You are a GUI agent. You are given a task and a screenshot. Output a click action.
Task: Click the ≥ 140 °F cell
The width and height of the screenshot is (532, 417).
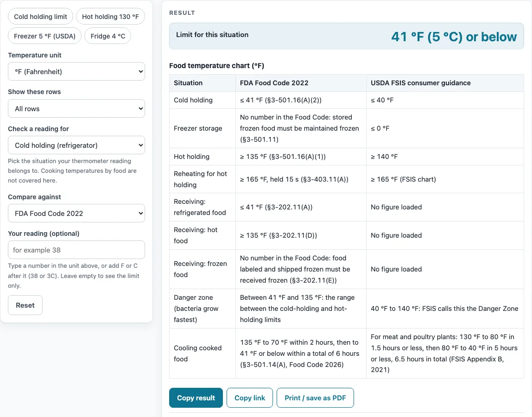(x=445, y=157)
